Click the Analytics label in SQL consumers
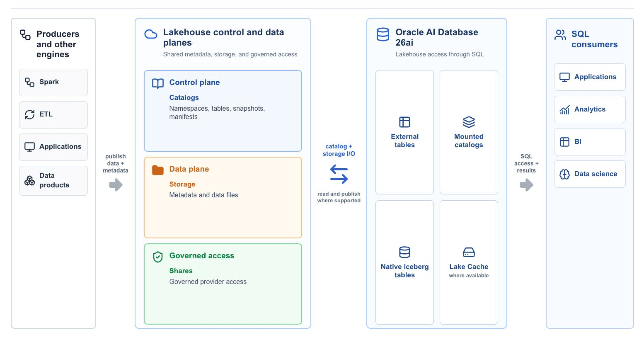The image size is (644, 342). pos(590,109)
